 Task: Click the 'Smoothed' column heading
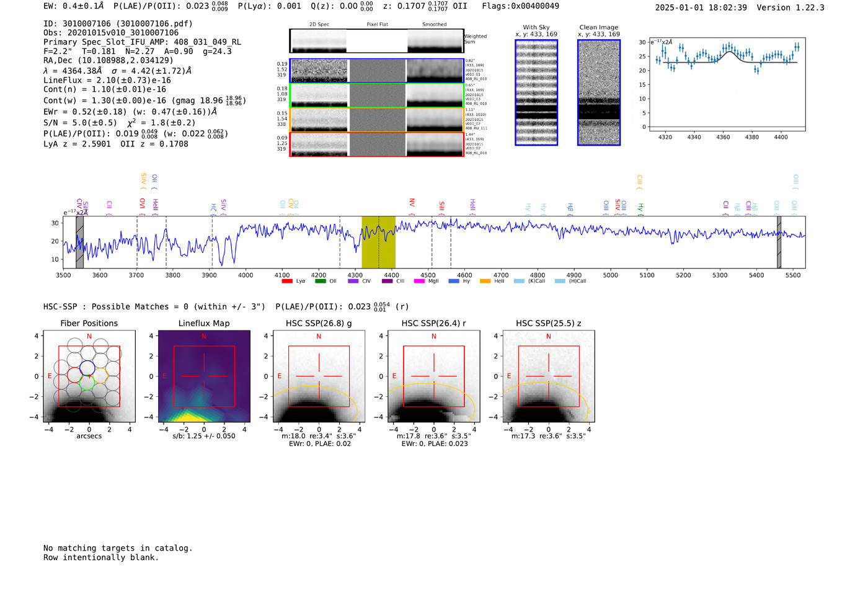[435, 25]
